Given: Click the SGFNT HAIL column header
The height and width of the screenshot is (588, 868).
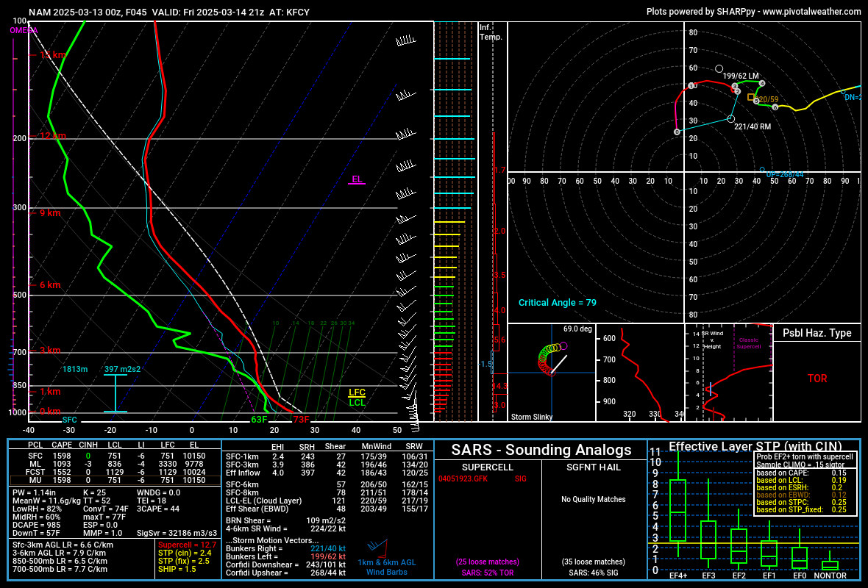Looking at the screenshot, I should [593, 467].
